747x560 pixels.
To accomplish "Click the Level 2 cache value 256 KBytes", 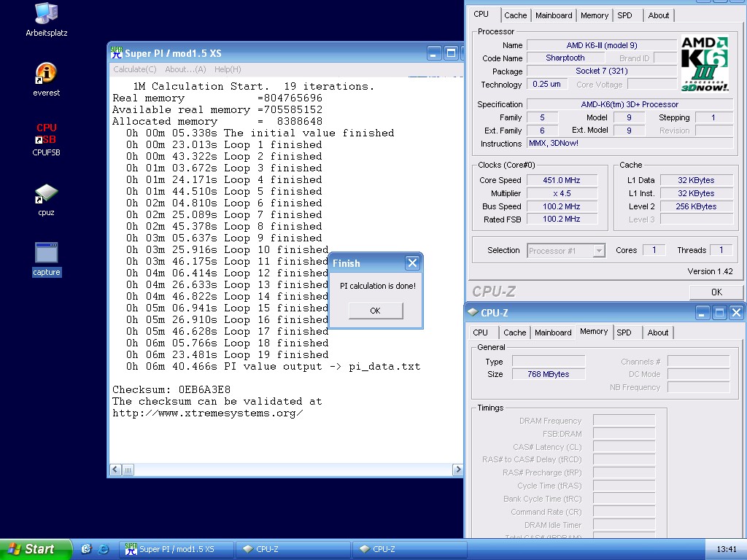I will coord(696,206).
